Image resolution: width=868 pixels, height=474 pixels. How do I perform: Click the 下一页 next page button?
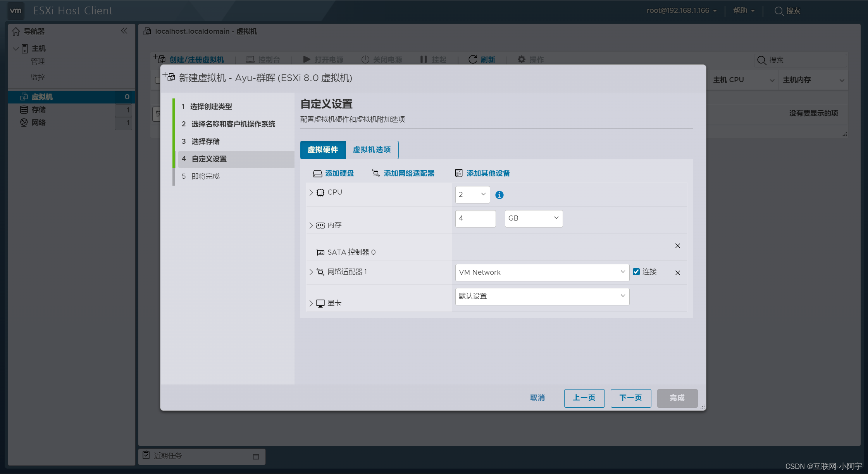(630, 398)
